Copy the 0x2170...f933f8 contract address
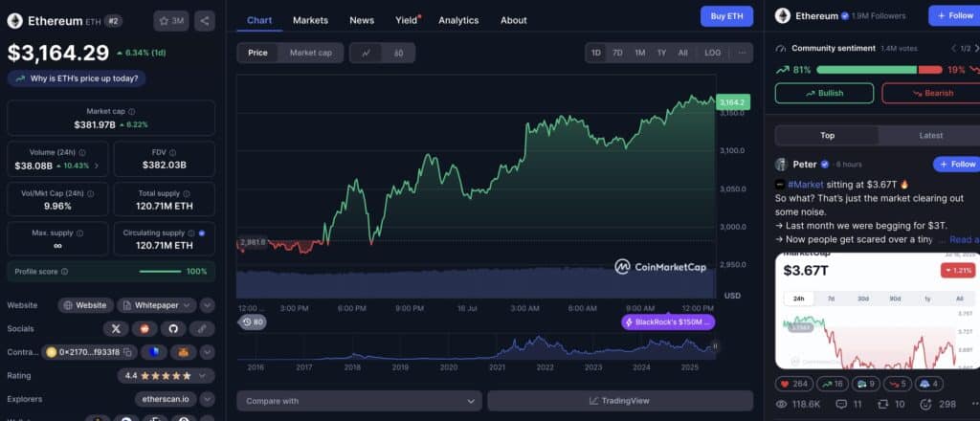 tap(127, 352)
